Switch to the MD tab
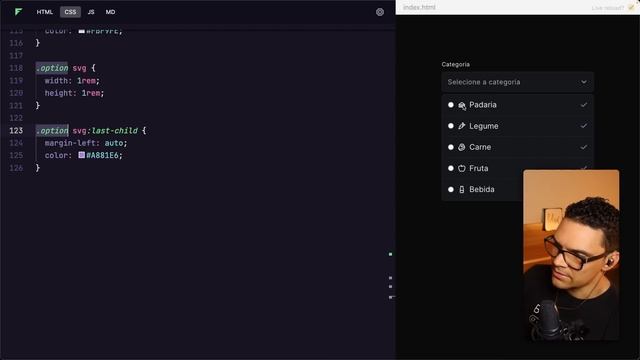This screenshot has width=640, height=360. point(110,12)
